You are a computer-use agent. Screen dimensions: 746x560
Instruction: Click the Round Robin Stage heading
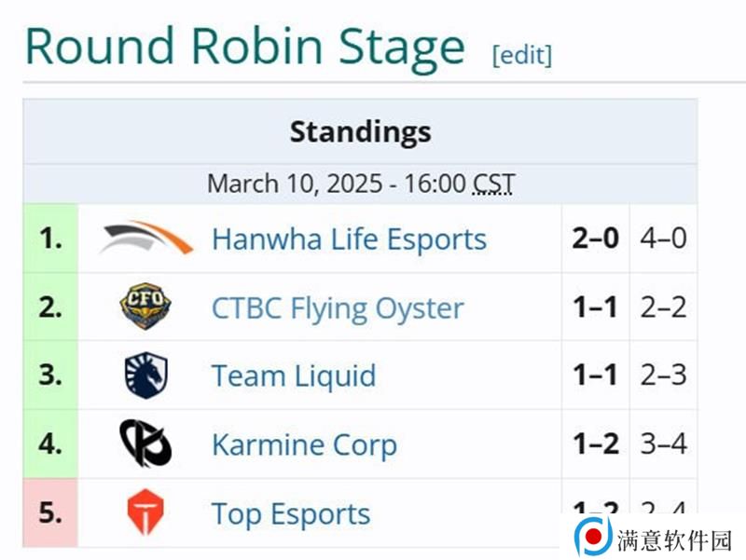click(x=244, y=48)
